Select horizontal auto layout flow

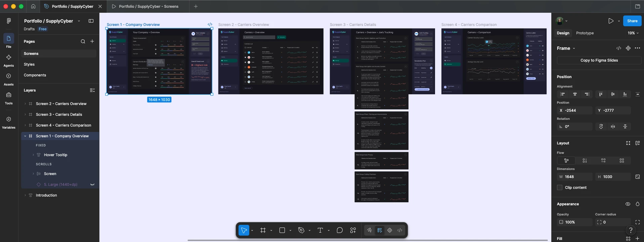(603, 161)
